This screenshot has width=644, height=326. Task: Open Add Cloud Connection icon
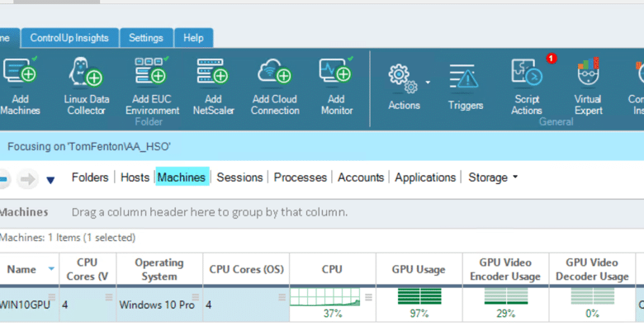(275, 71)
